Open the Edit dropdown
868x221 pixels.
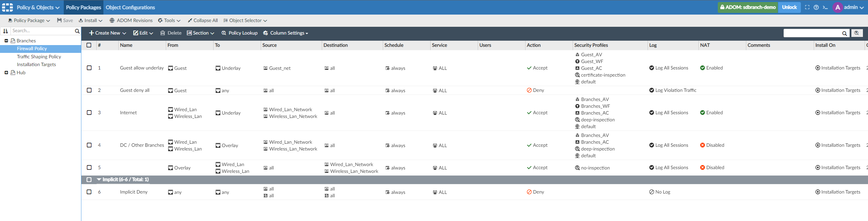click(143, 33)
